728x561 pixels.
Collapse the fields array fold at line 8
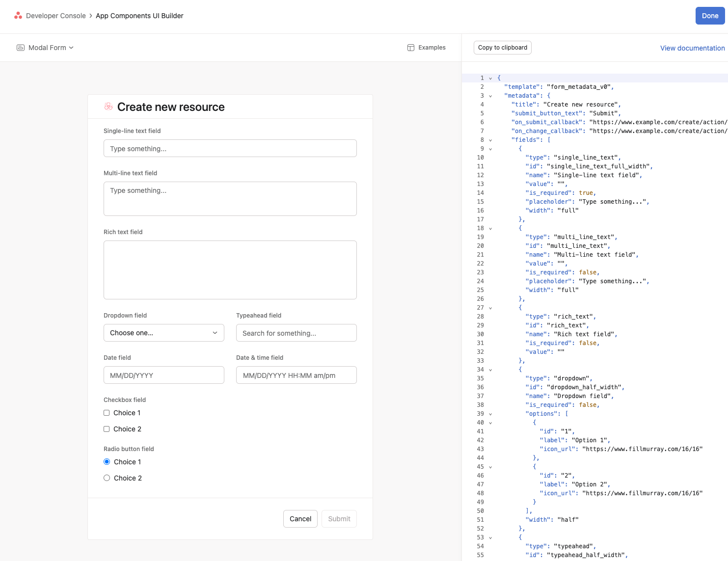(490, 140)
